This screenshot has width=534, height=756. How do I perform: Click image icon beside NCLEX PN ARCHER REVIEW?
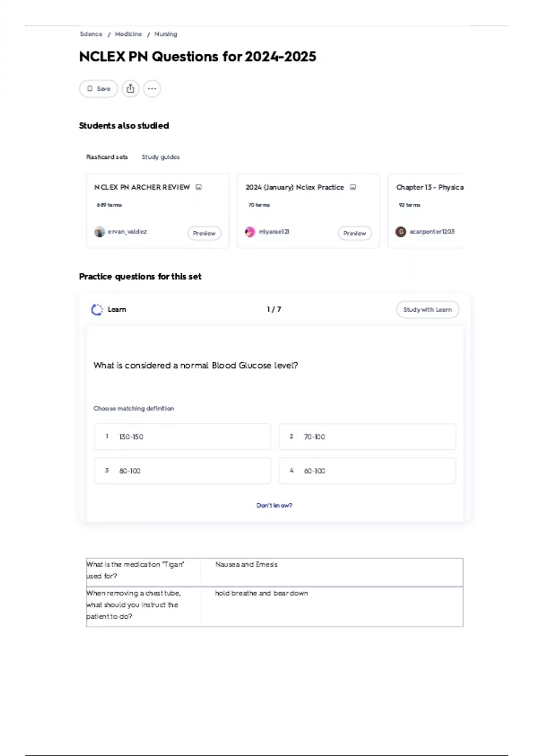point(199,187)
